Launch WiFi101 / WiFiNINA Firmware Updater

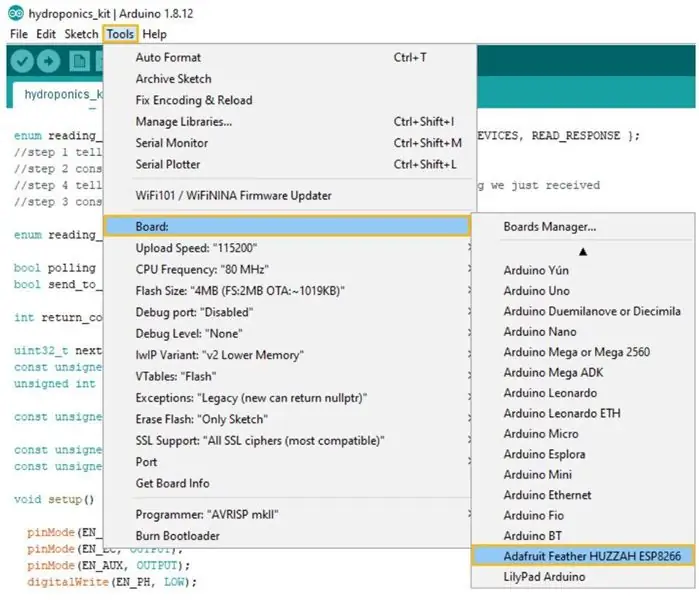click(290, 196)
